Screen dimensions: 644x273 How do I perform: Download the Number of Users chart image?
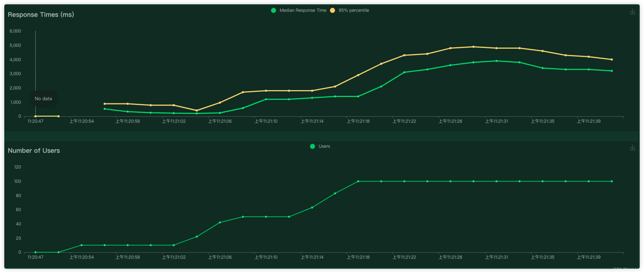pyautogui.click(x=632, y=148)
